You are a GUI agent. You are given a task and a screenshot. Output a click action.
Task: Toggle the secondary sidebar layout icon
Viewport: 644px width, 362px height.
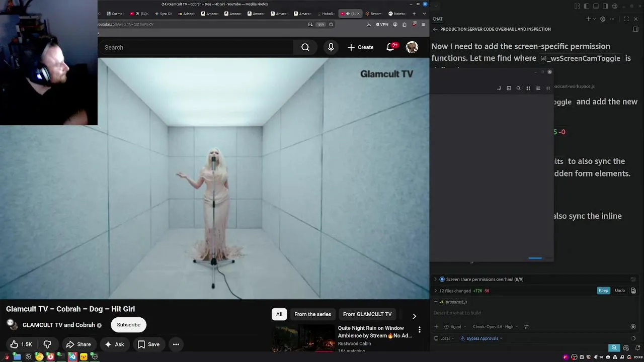tap(605, 6)
